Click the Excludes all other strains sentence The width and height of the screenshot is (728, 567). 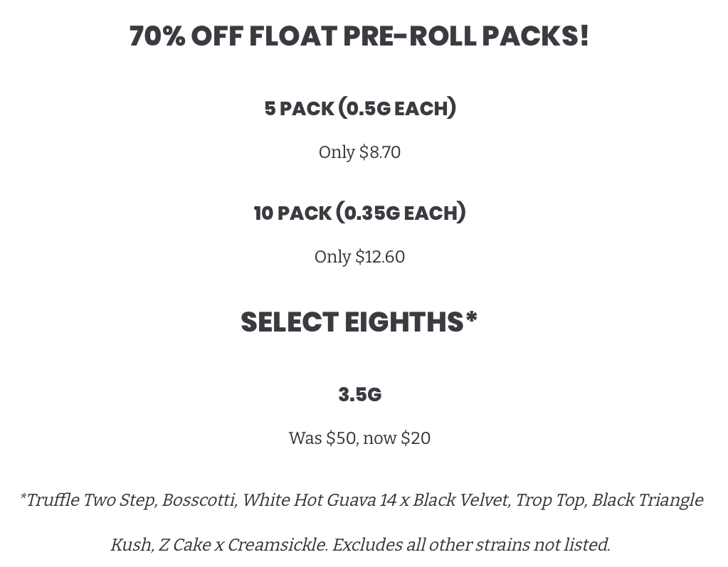471,545
